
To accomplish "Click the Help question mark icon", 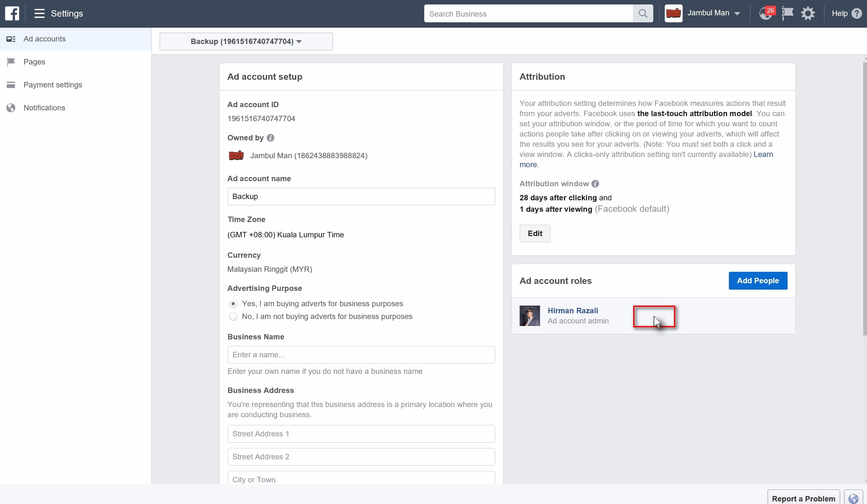I will pyautogui.click(x=856, y=13).
